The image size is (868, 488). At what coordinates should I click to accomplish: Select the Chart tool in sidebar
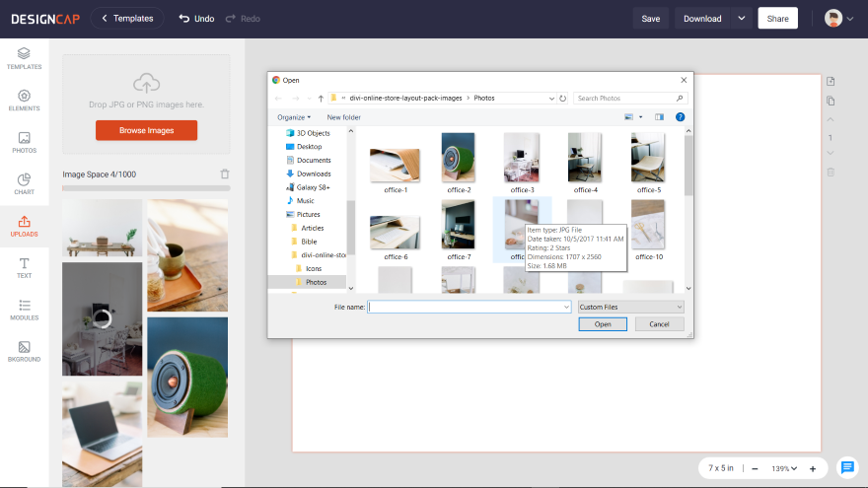(x=24, y=184)
